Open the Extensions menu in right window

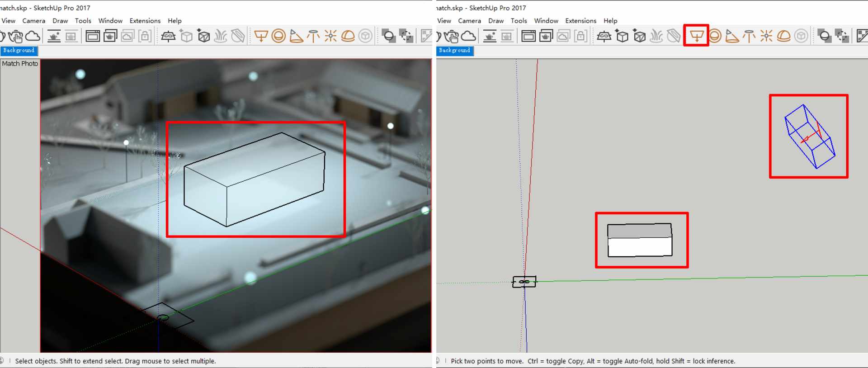[580, 21]
